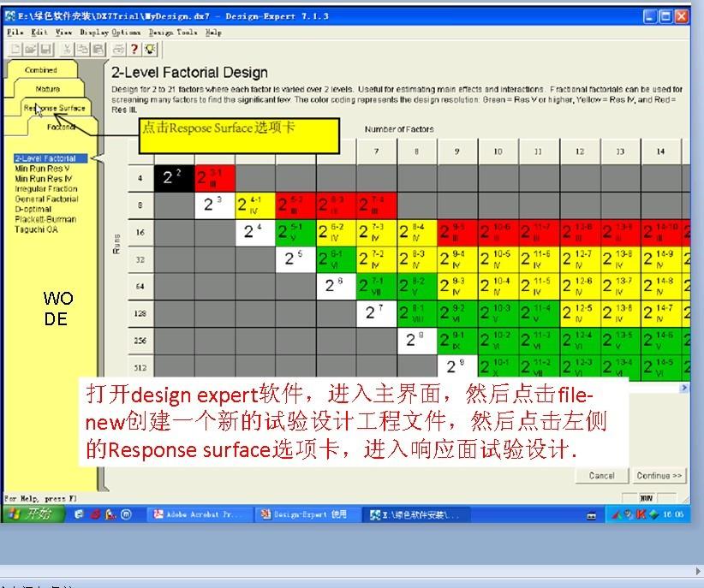Select the green 2^(8-1) cell at 128 runs
The width and height of the screenshot is (704, 588).
(x=417, y=314)
